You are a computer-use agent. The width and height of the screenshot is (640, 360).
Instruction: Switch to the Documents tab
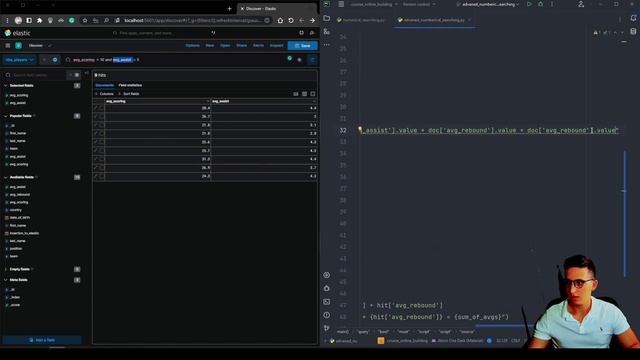pyautogui.click(x=104, y=85)
